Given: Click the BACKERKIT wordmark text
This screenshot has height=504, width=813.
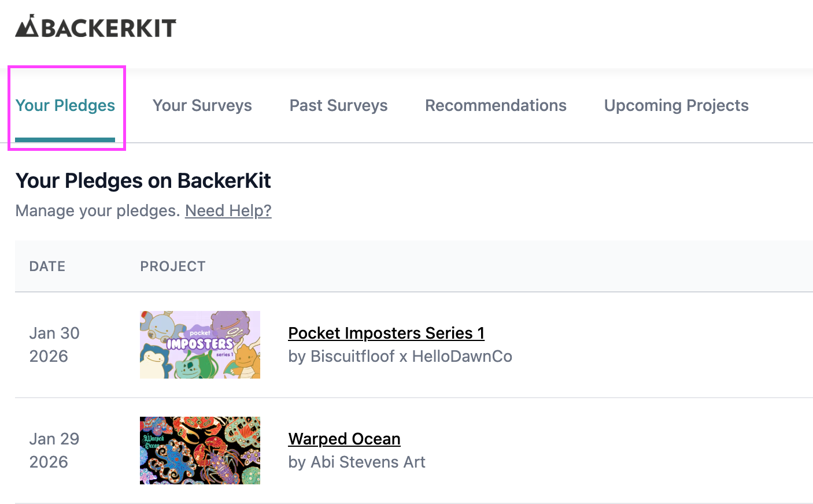Looking at the screenshot, I should pyautogui.click(x=109, y=28).
